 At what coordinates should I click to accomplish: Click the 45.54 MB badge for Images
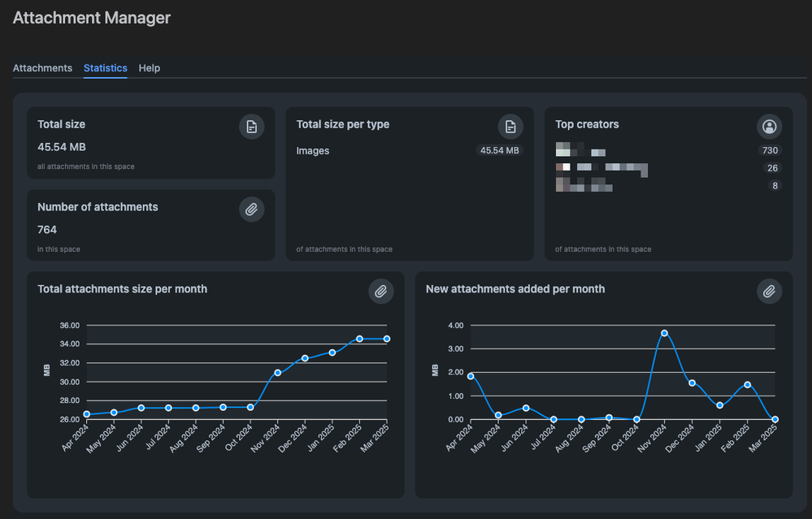click(500, 150)
